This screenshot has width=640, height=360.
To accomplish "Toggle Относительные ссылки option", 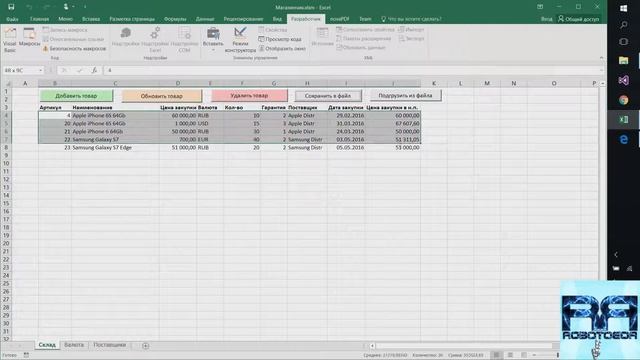I will click(x=73, y=39).
